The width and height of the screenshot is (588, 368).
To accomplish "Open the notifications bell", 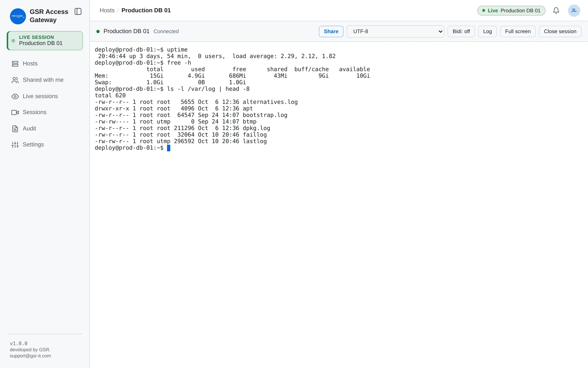I will [x=556, y=11].
